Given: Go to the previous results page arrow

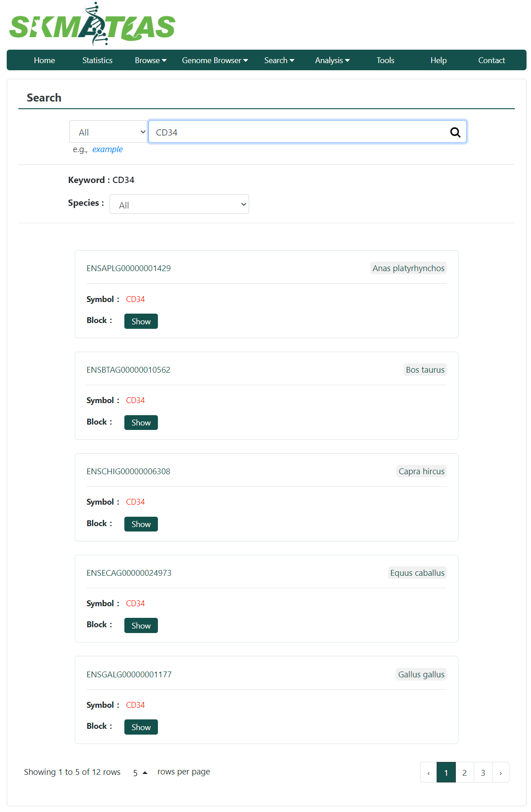Looking at the screenshot, I should click(x=429, y=773).
